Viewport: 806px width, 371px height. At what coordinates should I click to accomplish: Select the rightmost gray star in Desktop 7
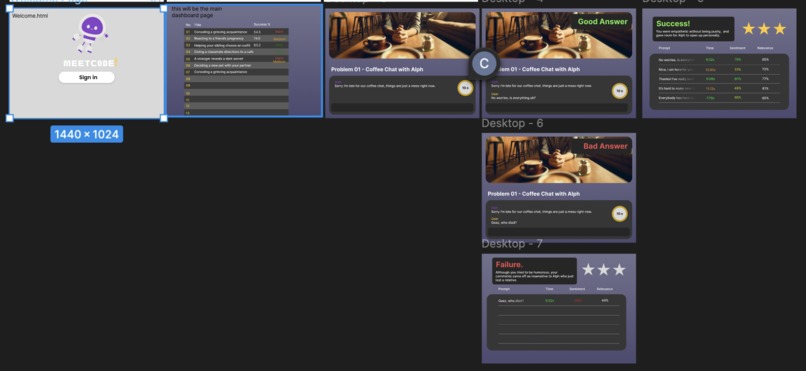pyautogui.click(x=619, y=269)
